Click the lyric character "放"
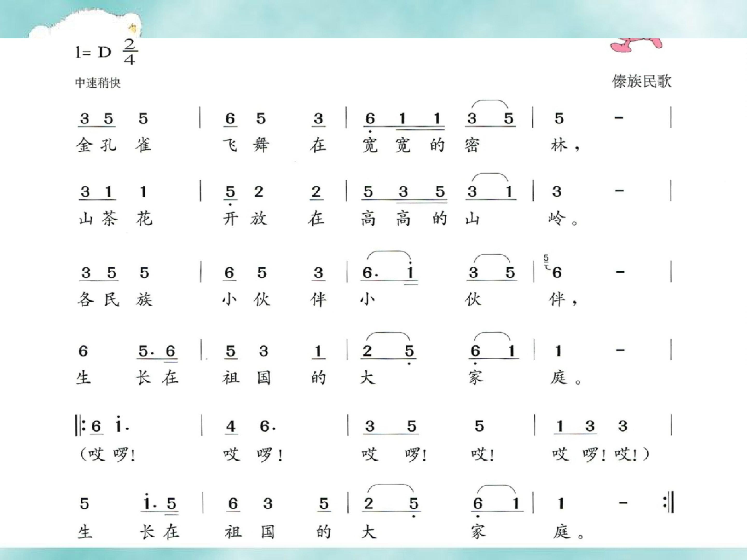The width and height of the screenshot is (747, 560). pos(259,218)
